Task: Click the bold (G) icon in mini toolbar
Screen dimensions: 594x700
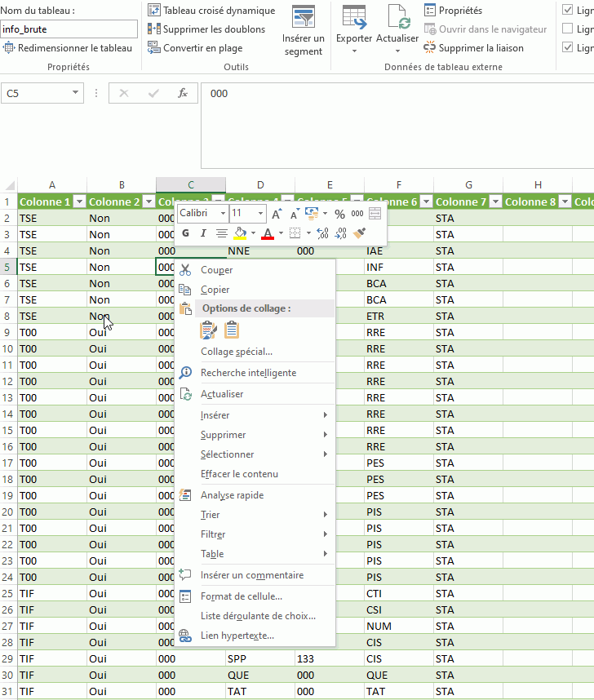Action: (185, 233)
